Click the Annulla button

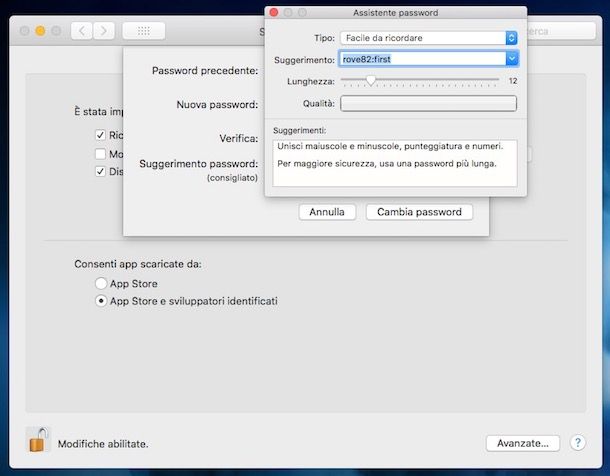327,212
